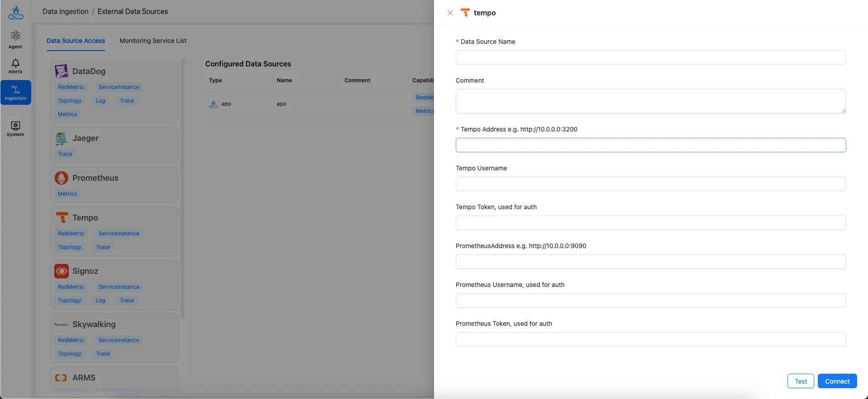The height and width of the screenshot is (399, 868).
Task: Open the Agent section in sidebar
Action: pyautogui.click(x=15, y=40)
